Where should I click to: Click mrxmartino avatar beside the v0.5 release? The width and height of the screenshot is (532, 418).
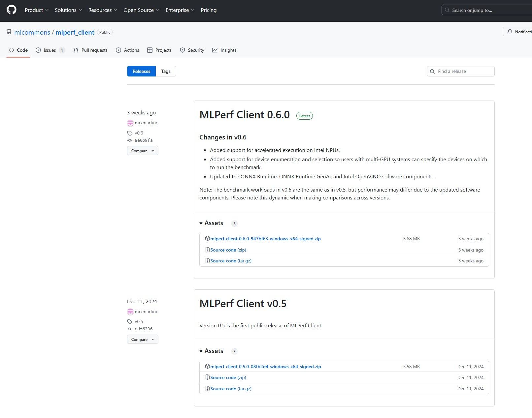click(130, 312)
